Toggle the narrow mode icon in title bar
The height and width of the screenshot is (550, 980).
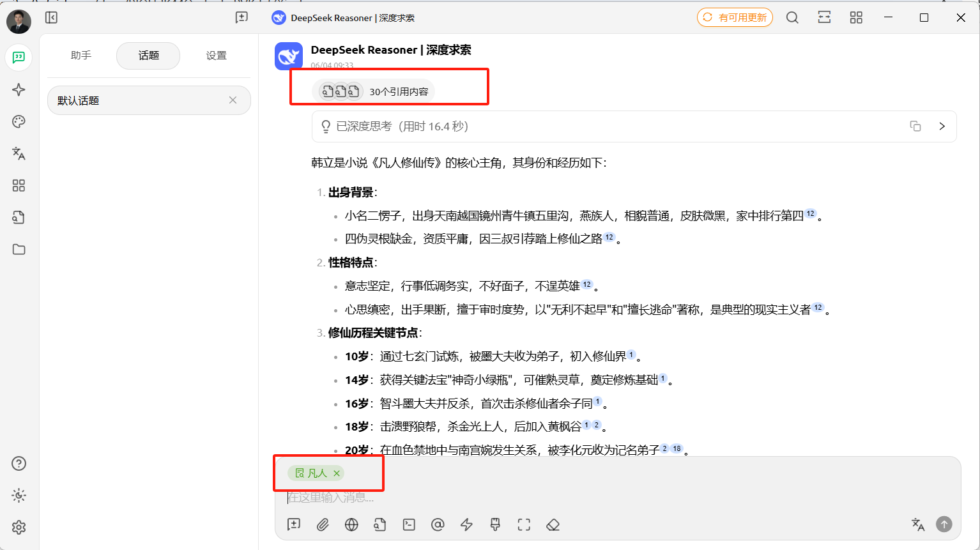click(x=824, y=17)
